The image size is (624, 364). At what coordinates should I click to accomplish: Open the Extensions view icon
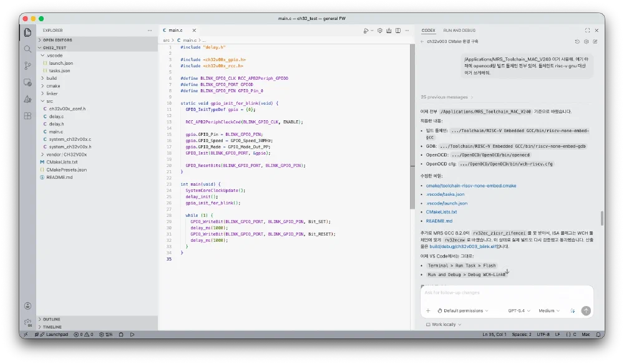[27, 115]
